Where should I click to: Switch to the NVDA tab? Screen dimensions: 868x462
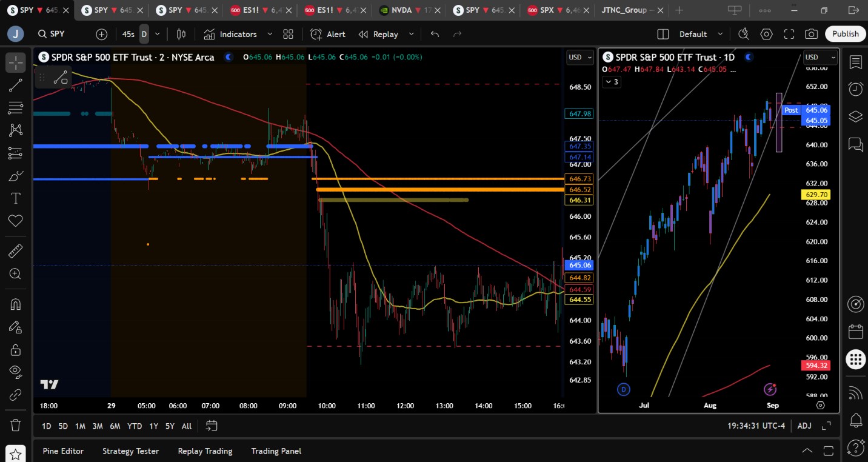point(408,10)
